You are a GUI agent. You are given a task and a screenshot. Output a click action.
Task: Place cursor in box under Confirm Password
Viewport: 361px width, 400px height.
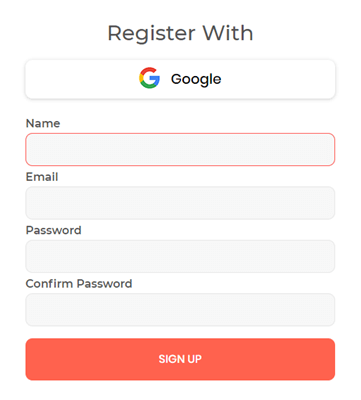180,310
